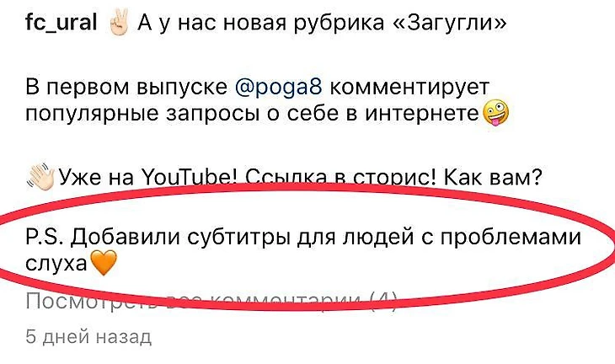Image resolution: width=615 pixels, height=364 pixels.
Task: Click the orange heart emoji
Action: pyautogui.click(x=104, y=262)
